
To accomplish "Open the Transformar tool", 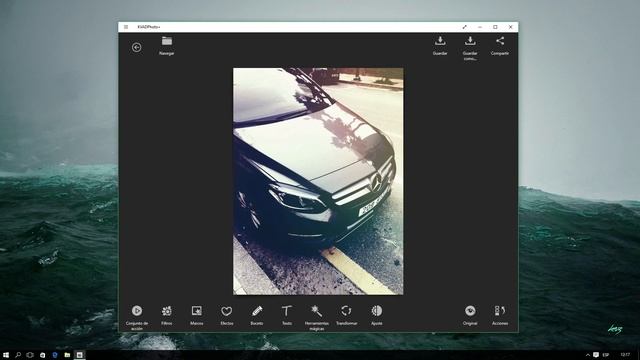I will 347,316.
